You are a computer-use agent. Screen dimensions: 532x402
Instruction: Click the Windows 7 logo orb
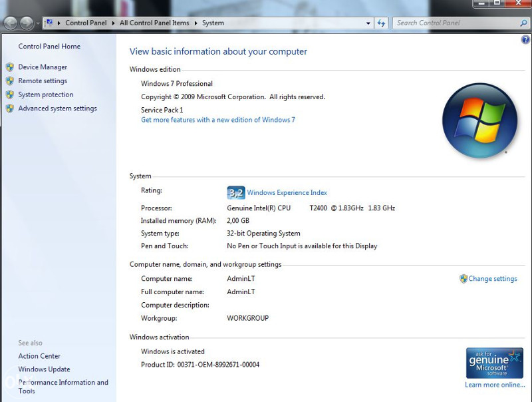479,120
